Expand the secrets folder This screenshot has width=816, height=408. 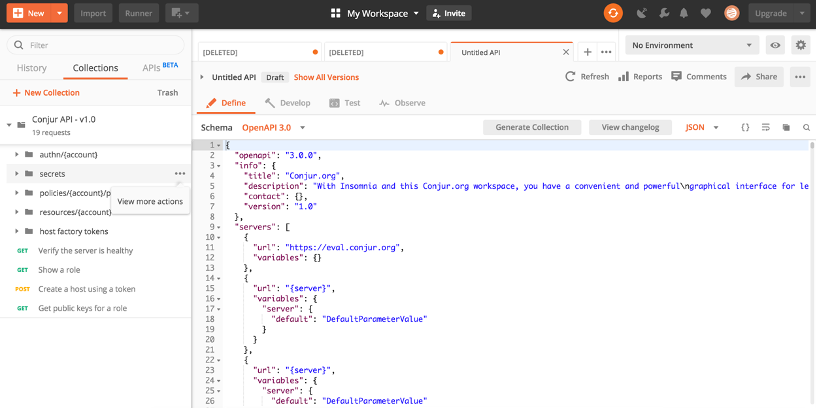tap(17, 173)
